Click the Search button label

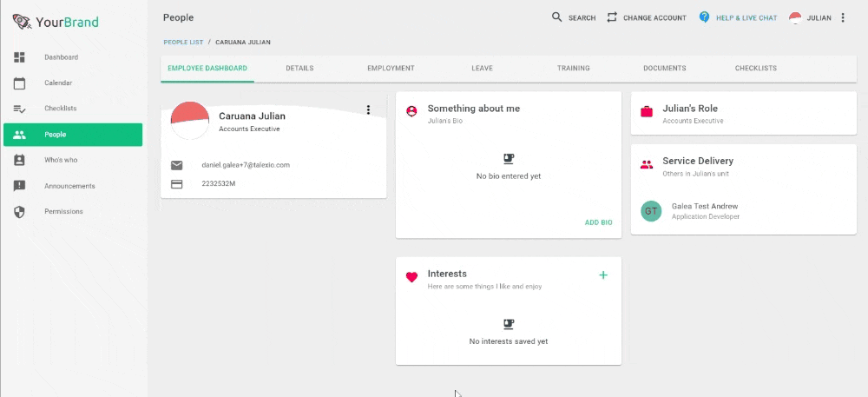click(x=582, y=18)
